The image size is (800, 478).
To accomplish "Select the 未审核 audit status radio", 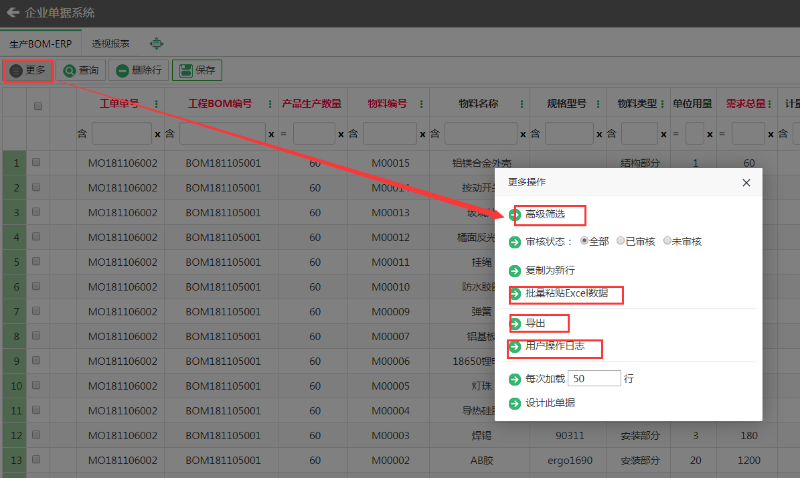I will pos(667,241).
